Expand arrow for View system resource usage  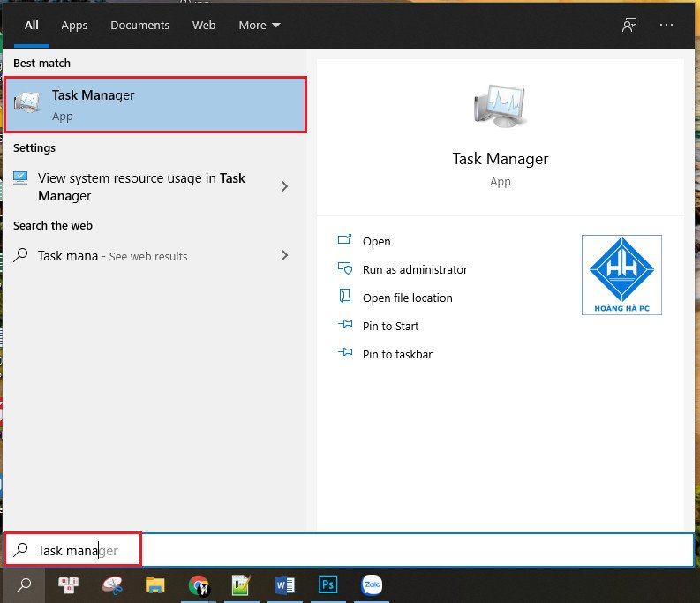pos(284,186)
